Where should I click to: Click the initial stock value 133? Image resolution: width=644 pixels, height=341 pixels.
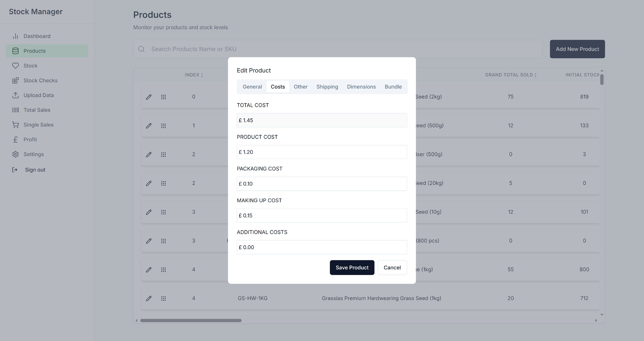[584, 125]
